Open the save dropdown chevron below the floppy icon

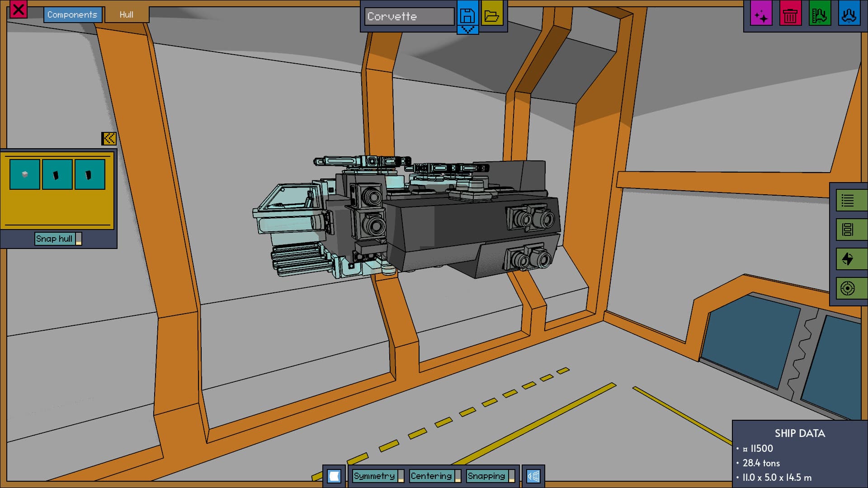468,30
